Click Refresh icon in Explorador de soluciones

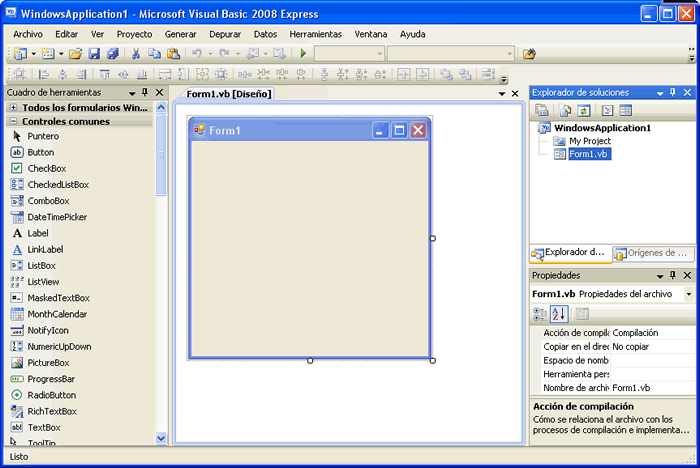tap(584, 110)
